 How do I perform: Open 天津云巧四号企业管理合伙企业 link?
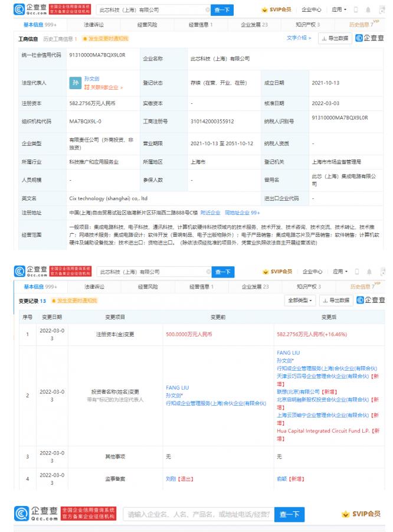coord(323,376)
